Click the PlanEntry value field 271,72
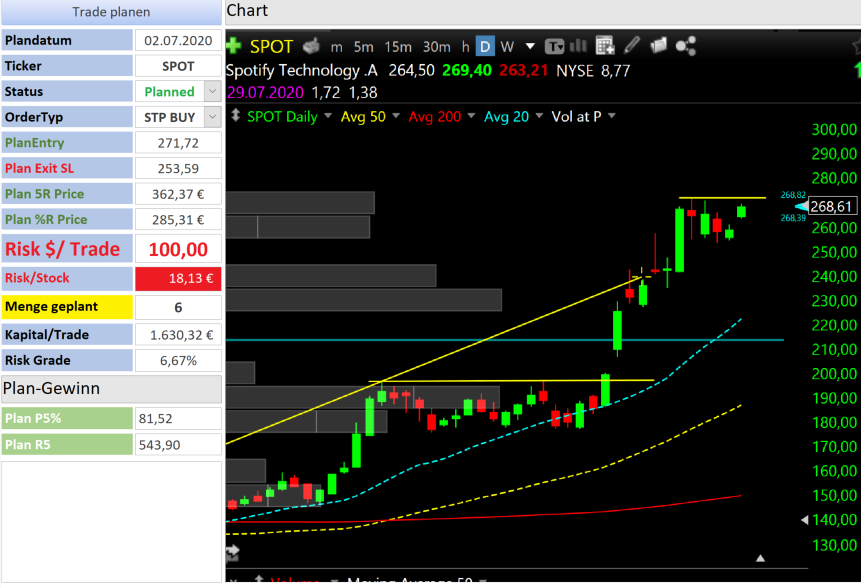The image size is (861, 588). (178, 143)
